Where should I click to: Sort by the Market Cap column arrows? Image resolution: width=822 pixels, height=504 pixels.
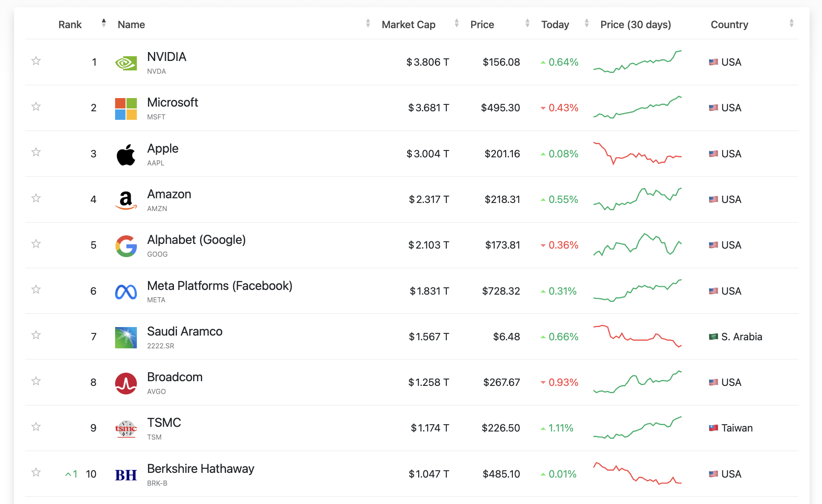pyautogui.click(x=457, y=23)
